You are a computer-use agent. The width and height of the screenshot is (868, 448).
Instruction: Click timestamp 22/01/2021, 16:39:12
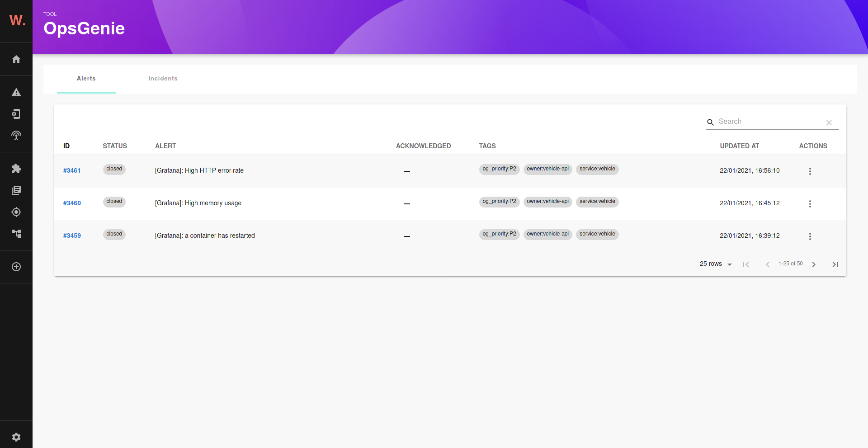coord(750,236)
